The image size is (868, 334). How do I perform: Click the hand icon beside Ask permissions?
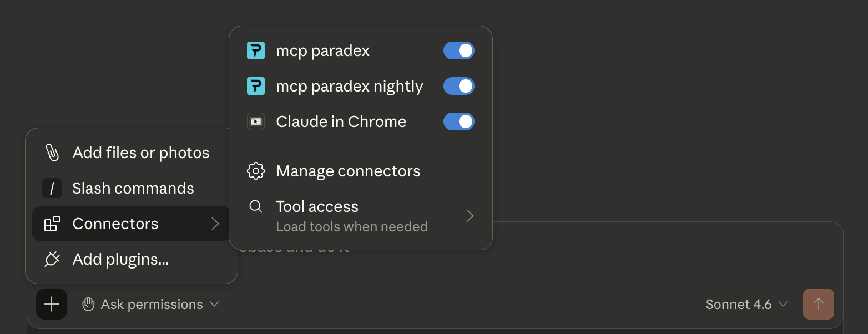tap(88, 304)
